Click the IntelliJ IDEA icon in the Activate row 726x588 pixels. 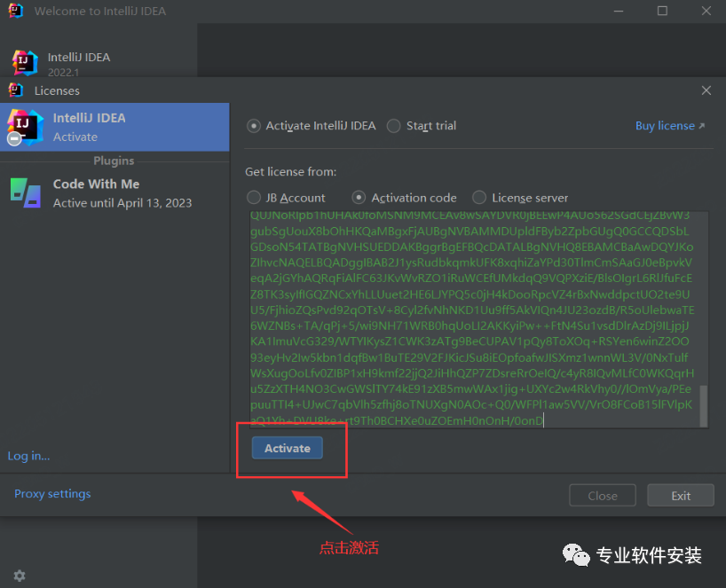tap(25, 127)
